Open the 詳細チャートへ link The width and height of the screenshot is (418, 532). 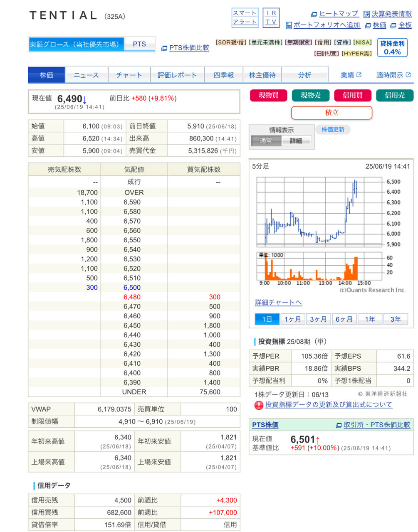(278, 303)
